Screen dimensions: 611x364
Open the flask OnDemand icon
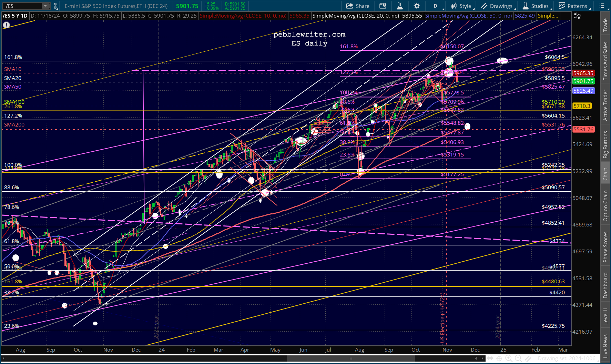click(x=400, y=6)
